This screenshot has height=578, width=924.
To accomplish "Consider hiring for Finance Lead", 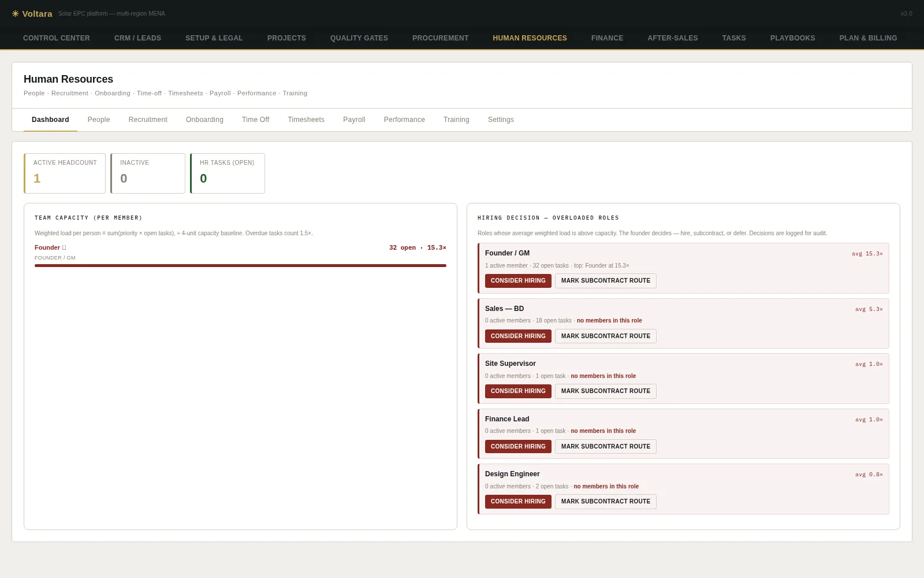I will coord(518,447).
